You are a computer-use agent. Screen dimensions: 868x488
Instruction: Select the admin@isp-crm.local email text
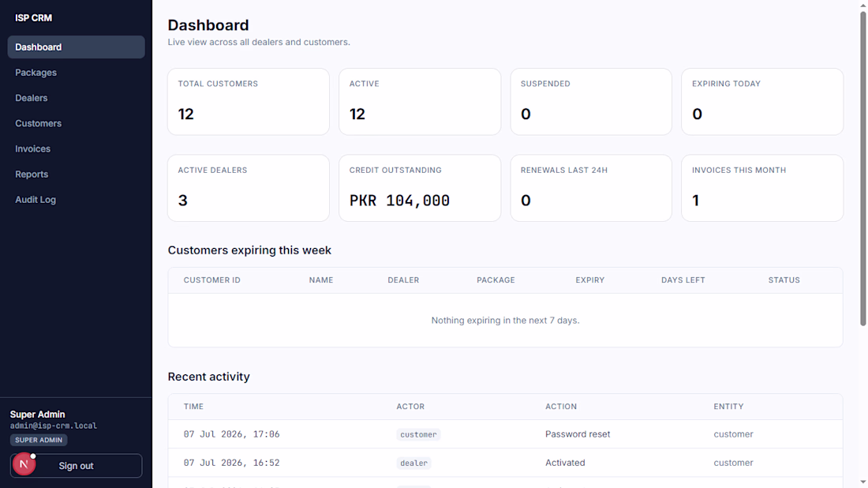click(54, 426)
